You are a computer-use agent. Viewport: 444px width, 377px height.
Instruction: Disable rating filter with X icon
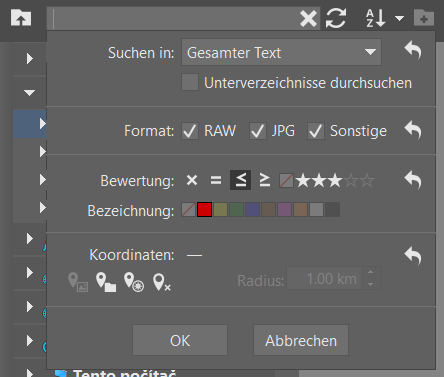coord(192,180)
